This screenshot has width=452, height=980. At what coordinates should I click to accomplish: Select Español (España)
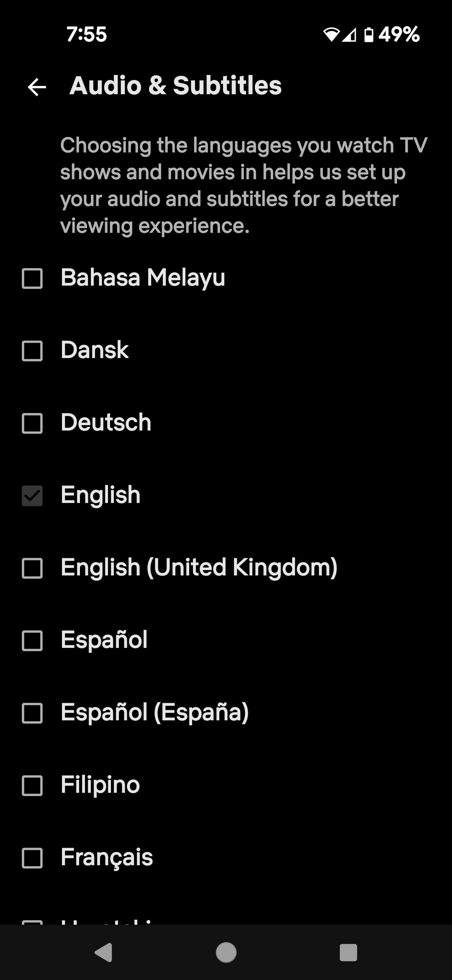[x=33, y=713]
